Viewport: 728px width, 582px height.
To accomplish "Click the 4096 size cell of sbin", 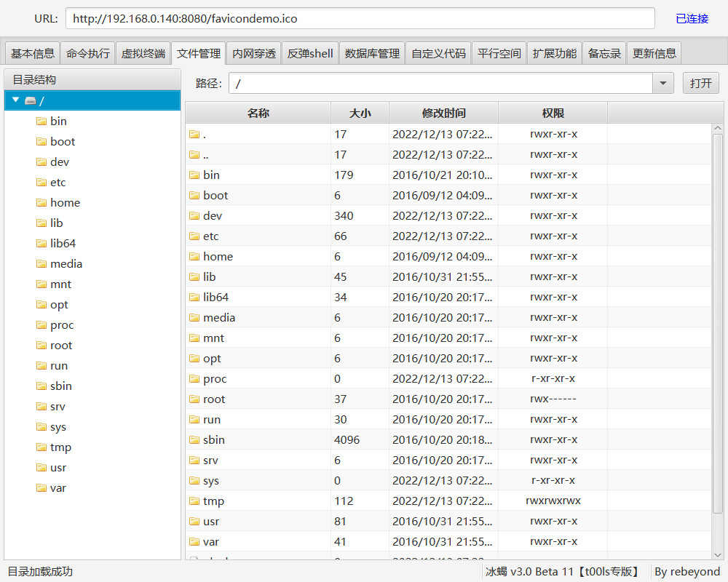I will [360, 440].
